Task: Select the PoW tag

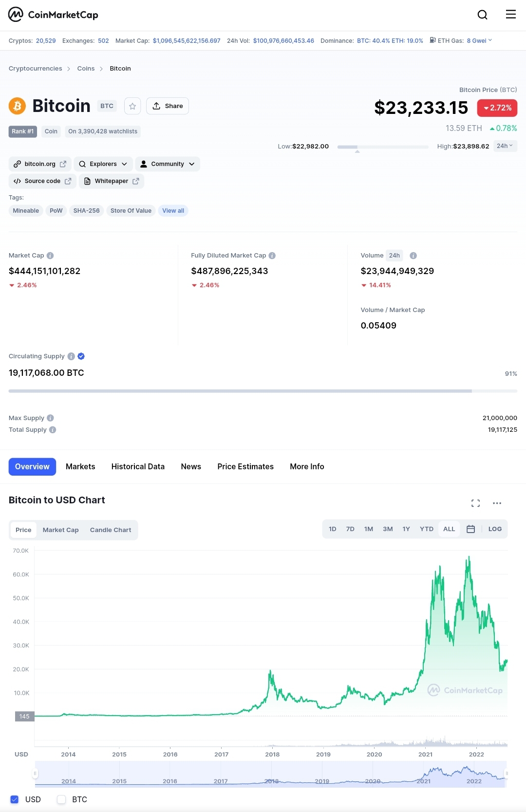Action: (x=56, y=211)
